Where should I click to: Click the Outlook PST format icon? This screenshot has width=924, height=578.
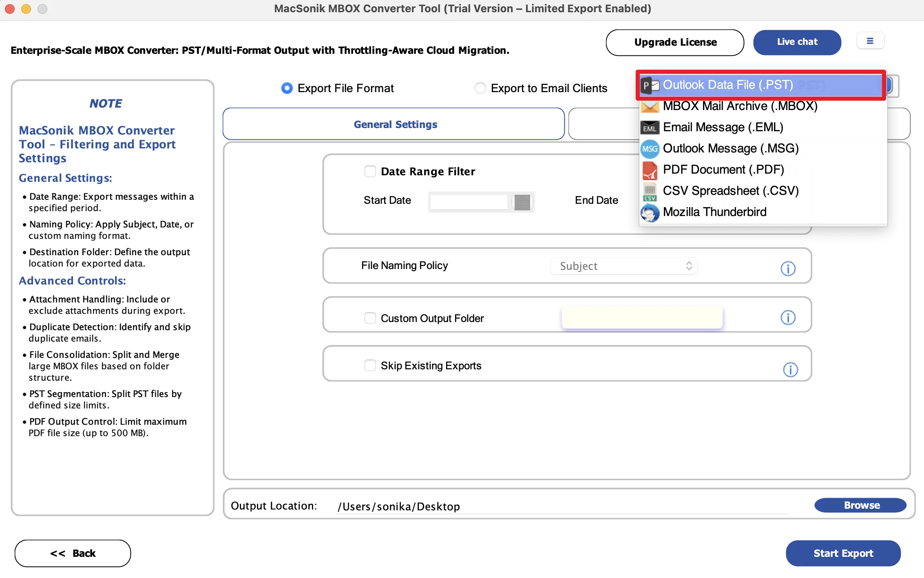650,85
